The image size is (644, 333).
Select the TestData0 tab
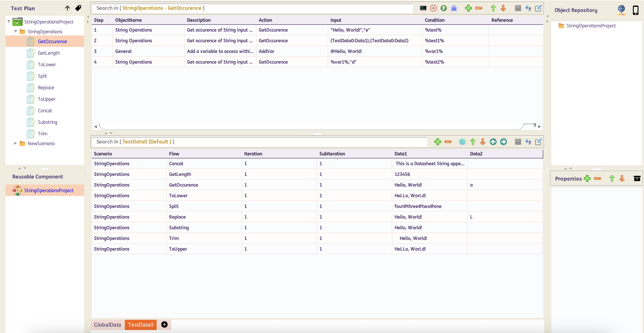click(141, 324)
